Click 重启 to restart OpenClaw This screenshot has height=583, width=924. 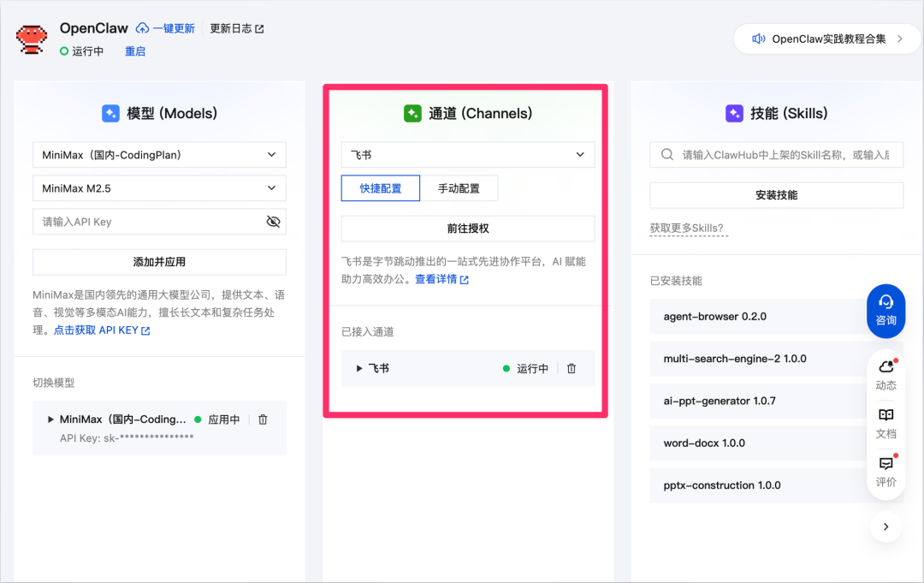click(135, 51)
